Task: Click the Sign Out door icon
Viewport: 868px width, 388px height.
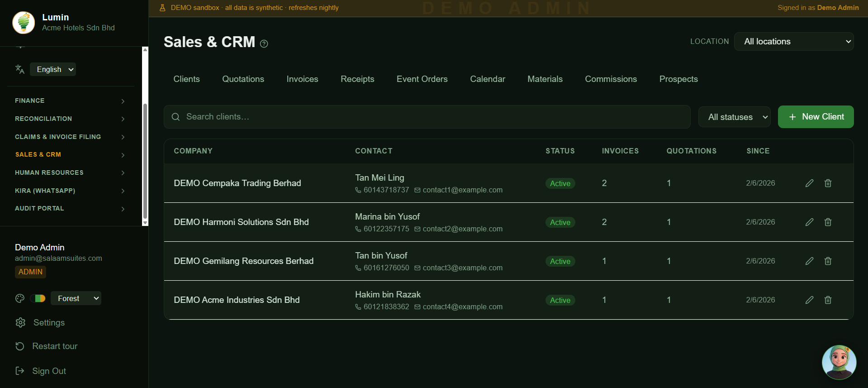Action: click(x=20, y=371)
